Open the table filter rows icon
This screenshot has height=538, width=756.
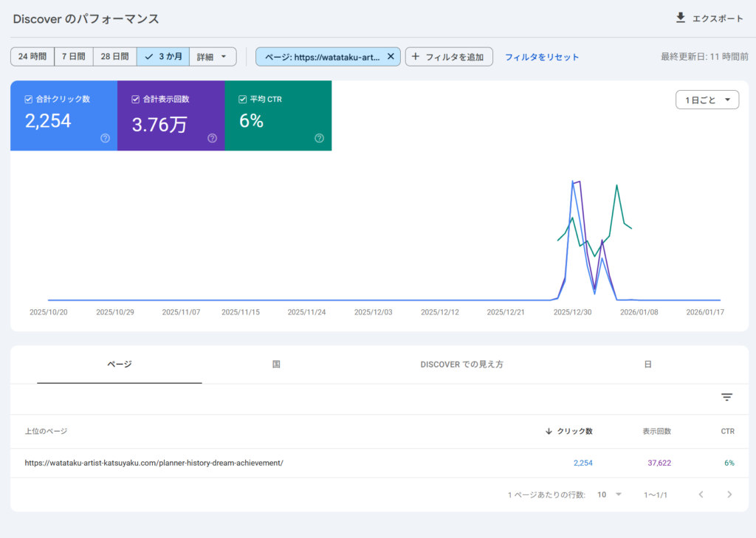726,397
